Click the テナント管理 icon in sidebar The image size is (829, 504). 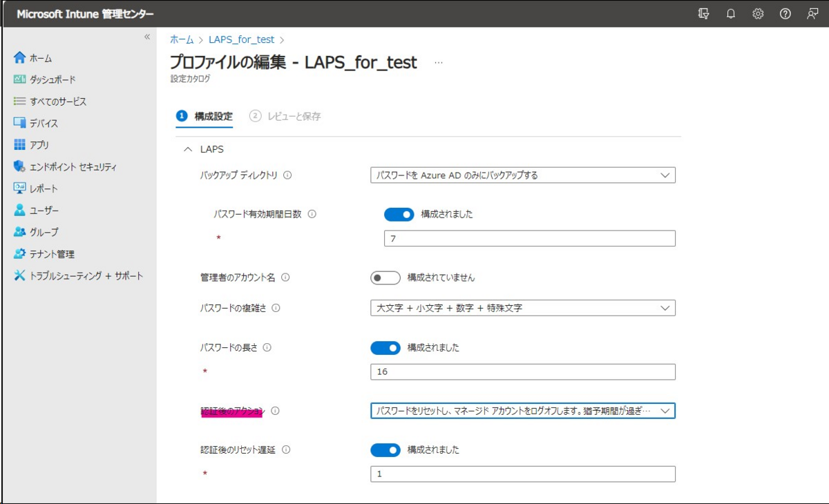point(19,253)
